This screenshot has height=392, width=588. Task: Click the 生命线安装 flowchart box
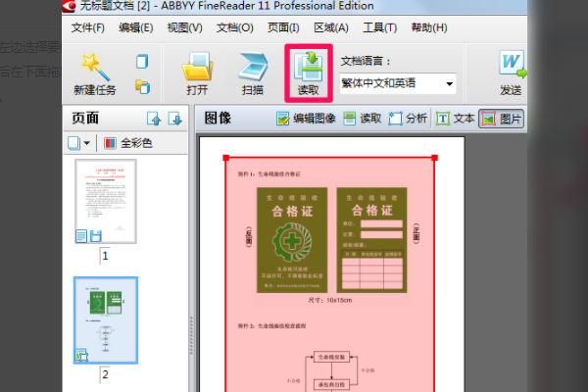(331, 357)
